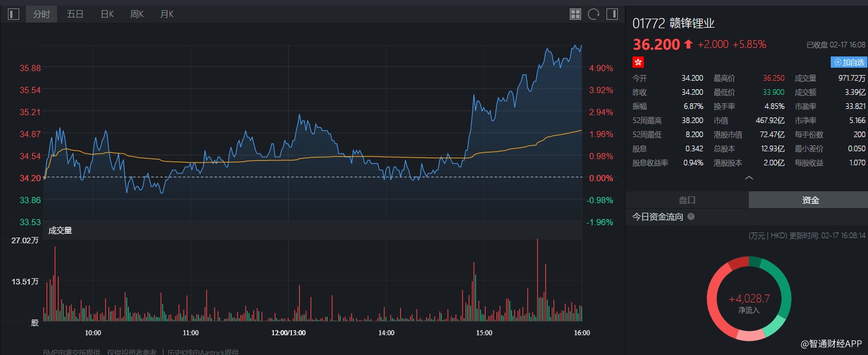Open help icon beside 今日资金流向
Image resolution: width=868 pixels, height=355 pixels.
(x=691, y=217)
